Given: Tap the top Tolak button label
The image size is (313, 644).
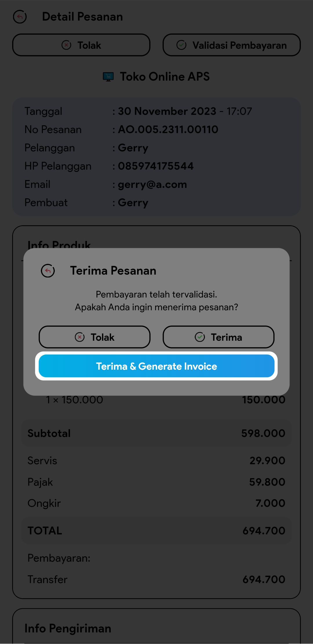Looking at the screenshot, I should pos(89,46).
